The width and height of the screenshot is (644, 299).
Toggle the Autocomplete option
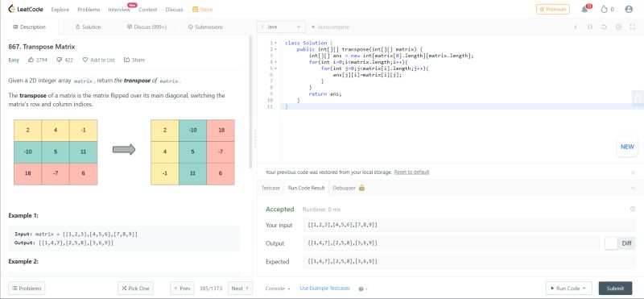point(331,27)
